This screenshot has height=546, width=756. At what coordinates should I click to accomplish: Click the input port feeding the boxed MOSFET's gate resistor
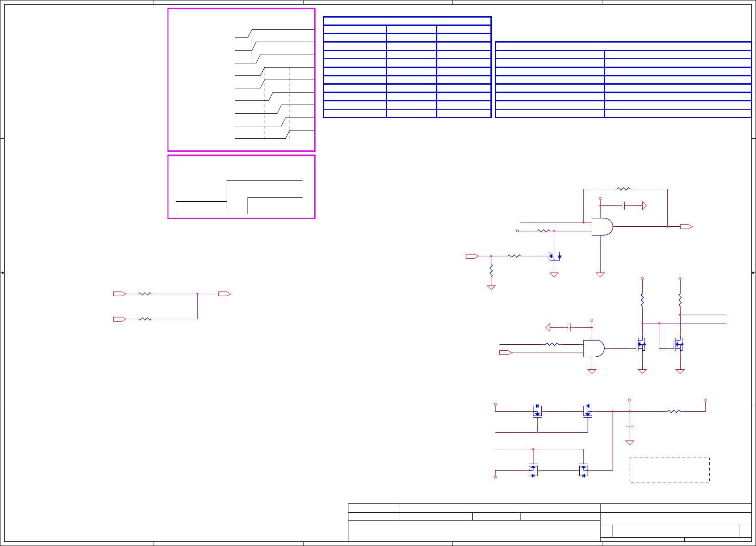click(472, 256)
